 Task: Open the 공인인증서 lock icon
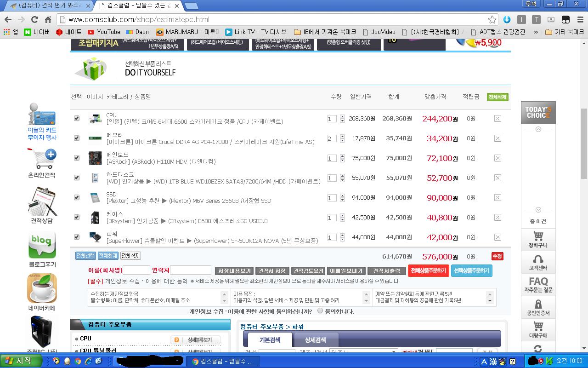538,308
